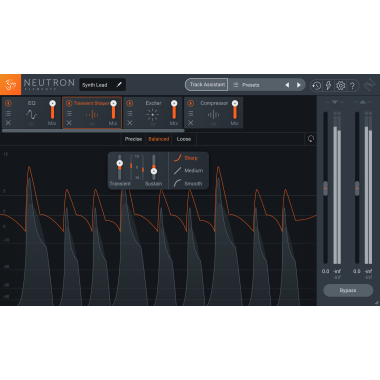Click the output gain 0.0 value

pyautogui.click(x=357, y=271)
